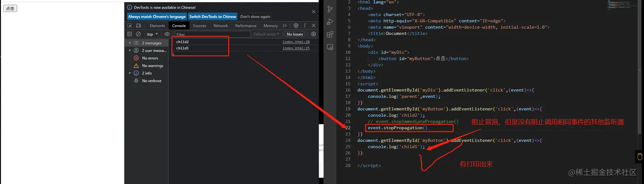
Task: Open the index.html:25 source link
Action: pos(296,48)
